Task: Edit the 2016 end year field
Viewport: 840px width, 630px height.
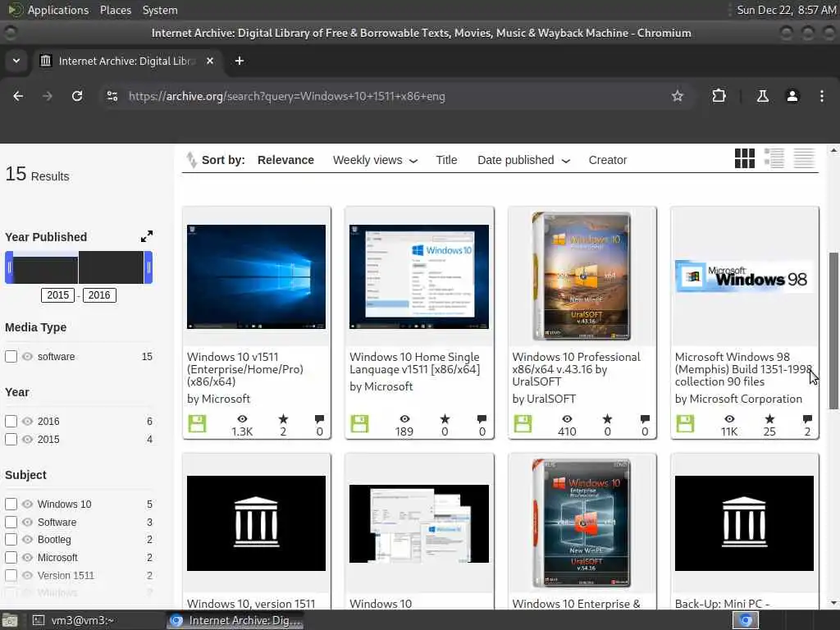Action: pos(99,295)
